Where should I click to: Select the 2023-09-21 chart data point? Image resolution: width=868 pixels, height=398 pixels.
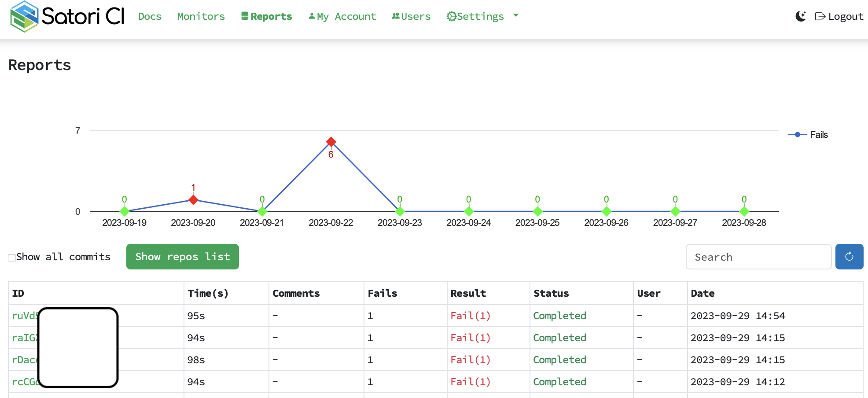click(262, 211)
